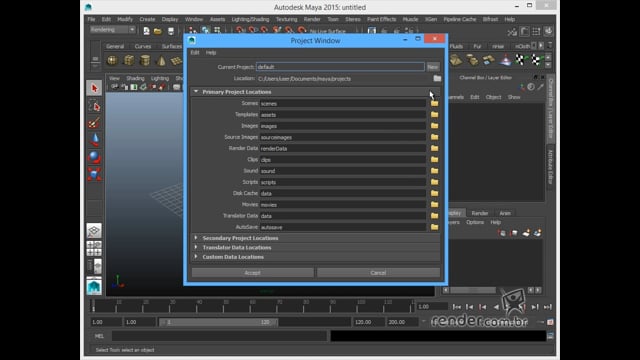Click the polygon cone shelf icon
This screenshot has width=640, height=360.
pyautogui.click(x=161, y=60)
